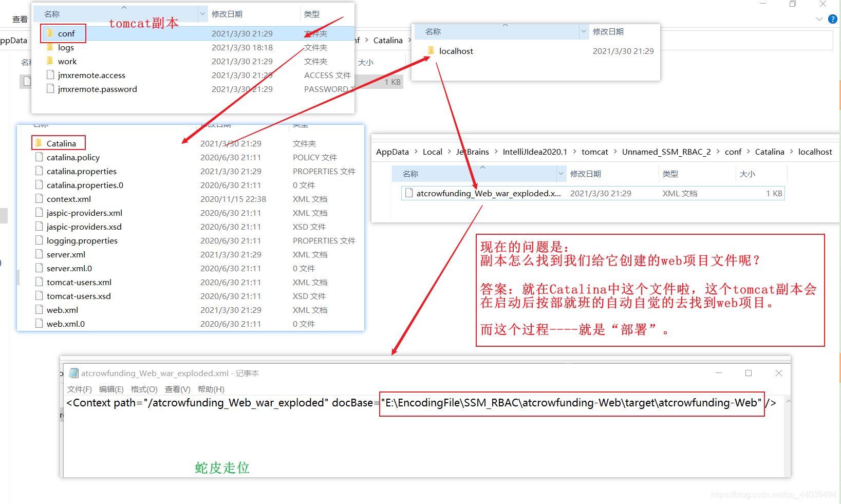Select the 2020/11/15 22:38 date cell
The height and width of the screenshot is (504, 841).
233,199
